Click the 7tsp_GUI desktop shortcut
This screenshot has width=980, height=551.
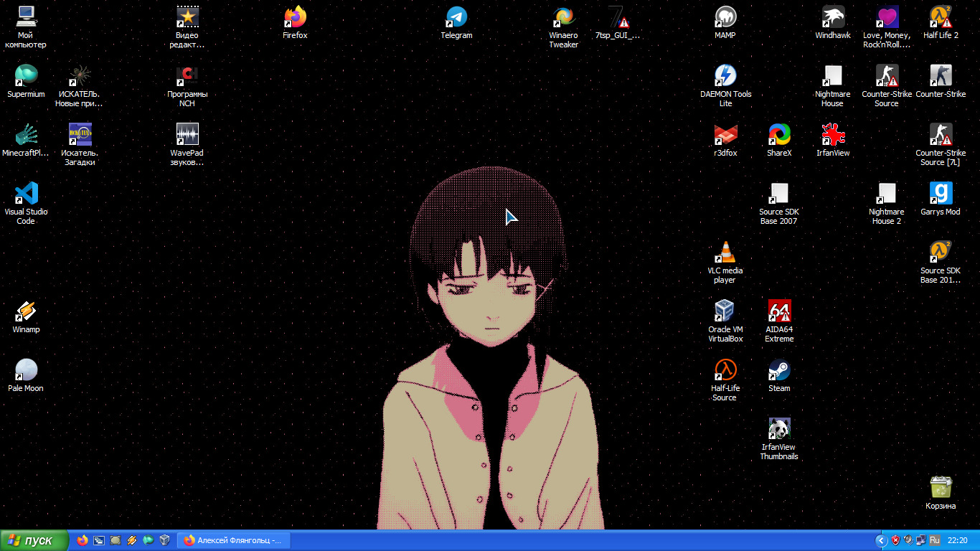click(618, 22)
